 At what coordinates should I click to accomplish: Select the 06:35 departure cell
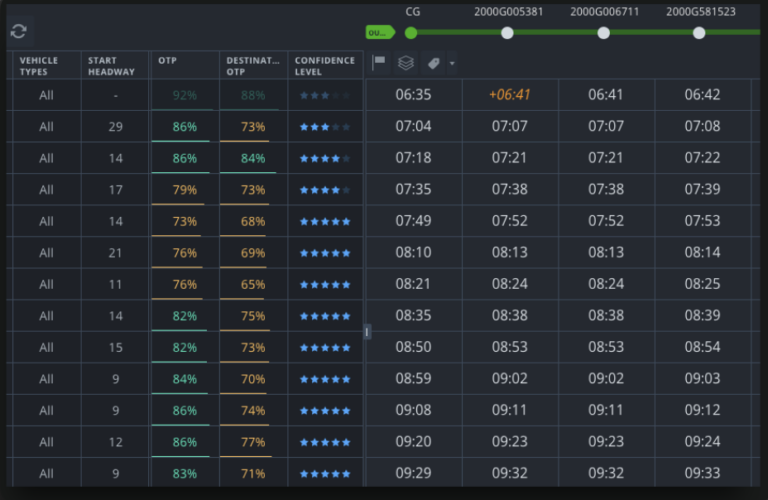point(413,95)
